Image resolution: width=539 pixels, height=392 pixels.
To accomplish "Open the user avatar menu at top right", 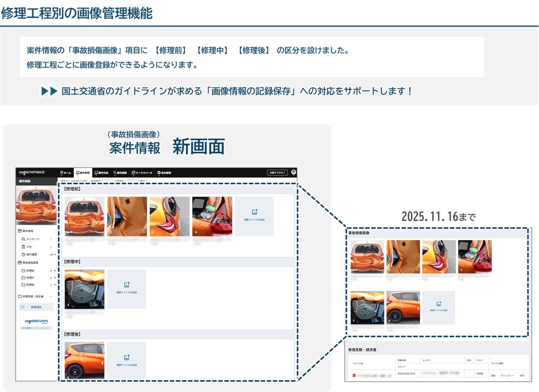I will click(x=293, y=172).
